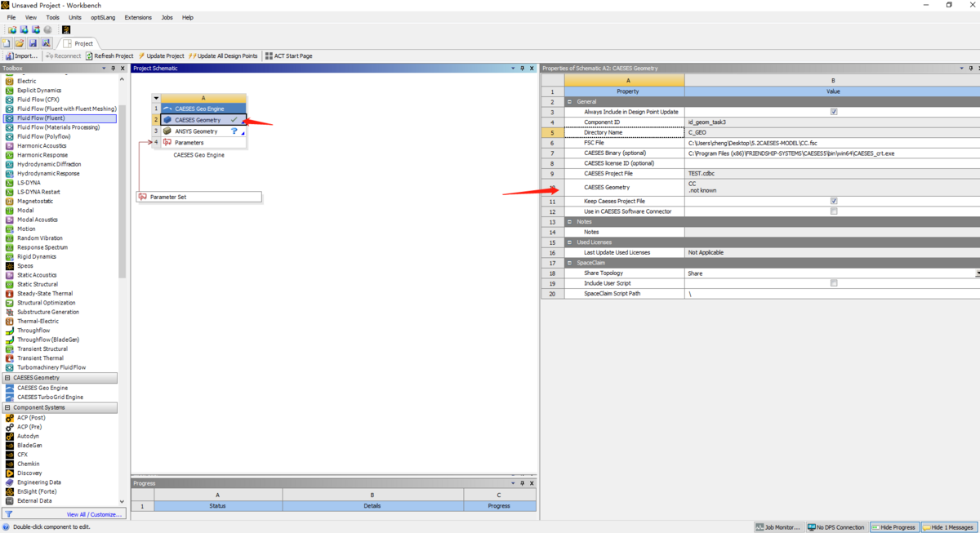
Task: Open the Tools menu
Action: [52, 17]
